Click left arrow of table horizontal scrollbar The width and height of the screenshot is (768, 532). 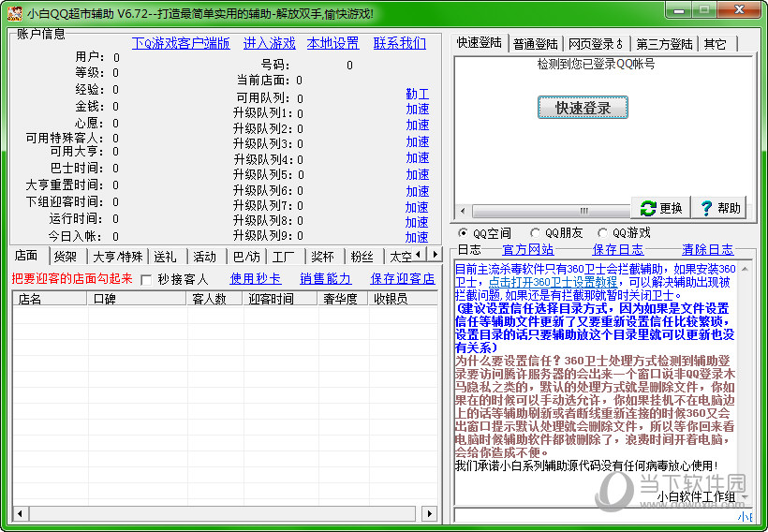point(20,513)
